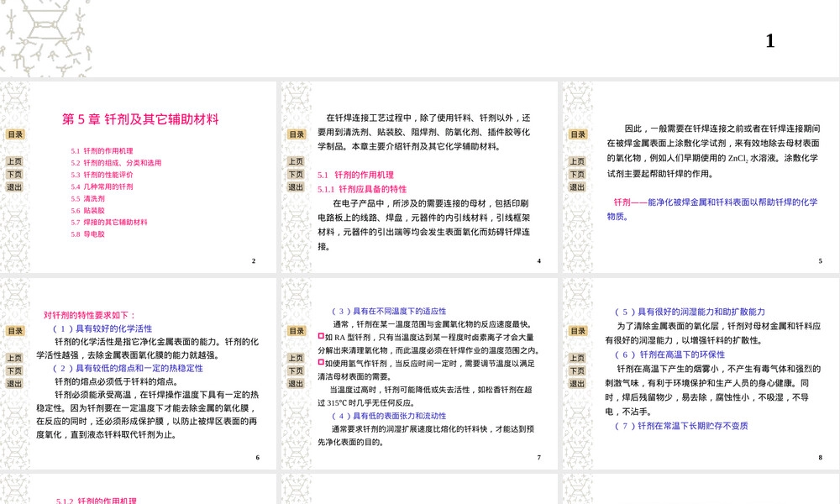Click page number 7 on its slide

tap(539, 458)
